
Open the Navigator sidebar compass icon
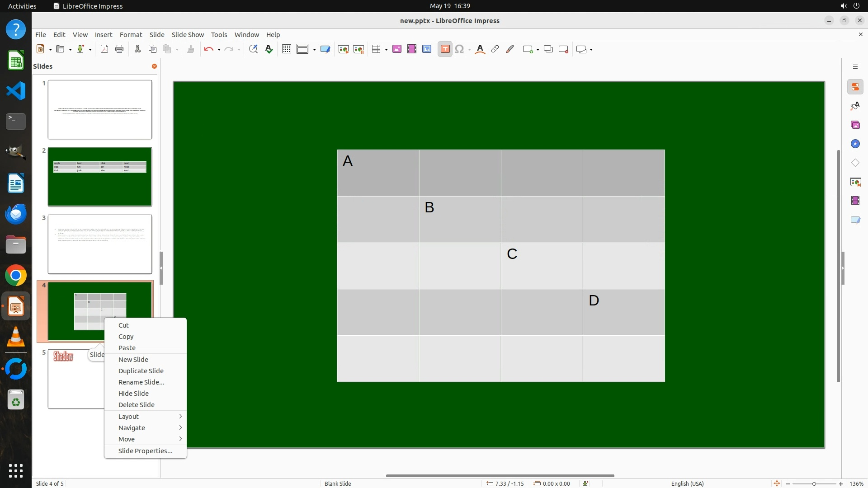pos(855,144)
